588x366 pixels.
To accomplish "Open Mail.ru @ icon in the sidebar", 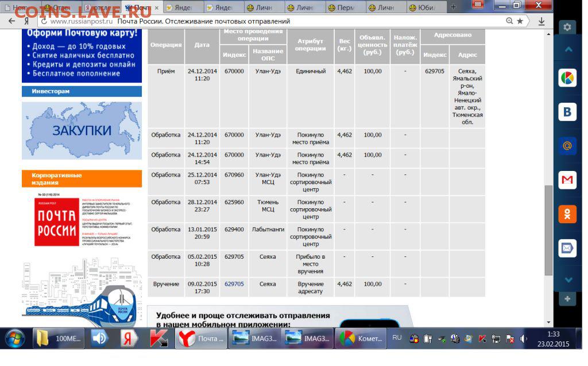I will tap(567, 146).
